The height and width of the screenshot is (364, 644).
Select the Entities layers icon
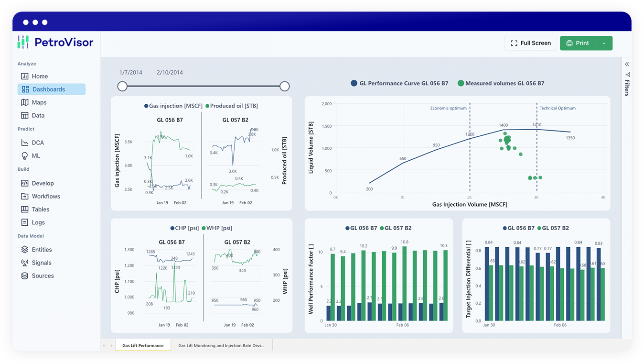pos(25,250)
